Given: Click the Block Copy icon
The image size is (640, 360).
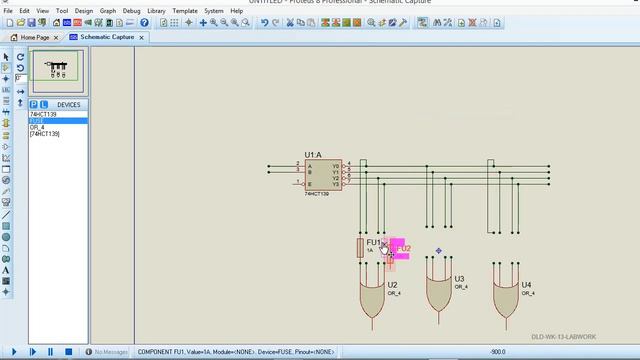Looking at the screenshot, I should point(325,23).
